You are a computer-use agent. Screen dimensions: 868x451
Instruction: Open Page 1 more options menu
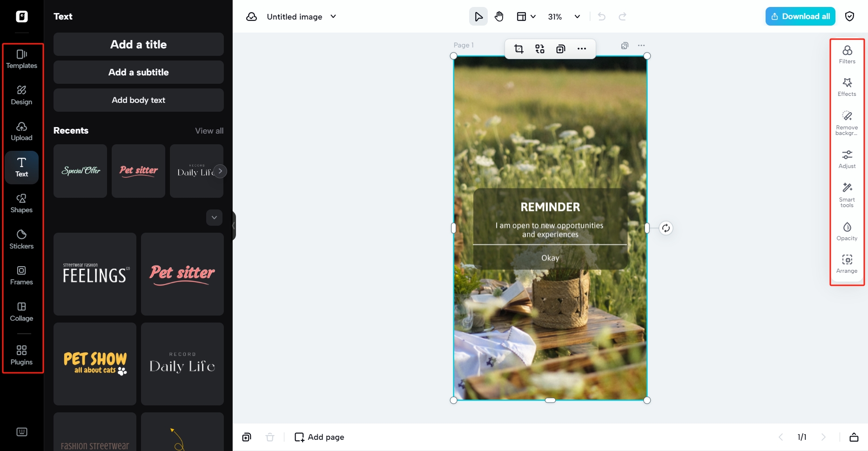tap(641, 46)
